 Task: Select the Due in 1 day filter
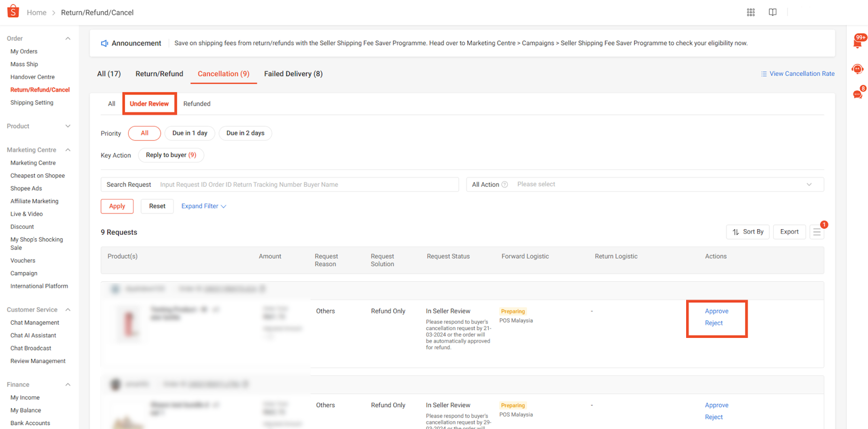point(190,133)
